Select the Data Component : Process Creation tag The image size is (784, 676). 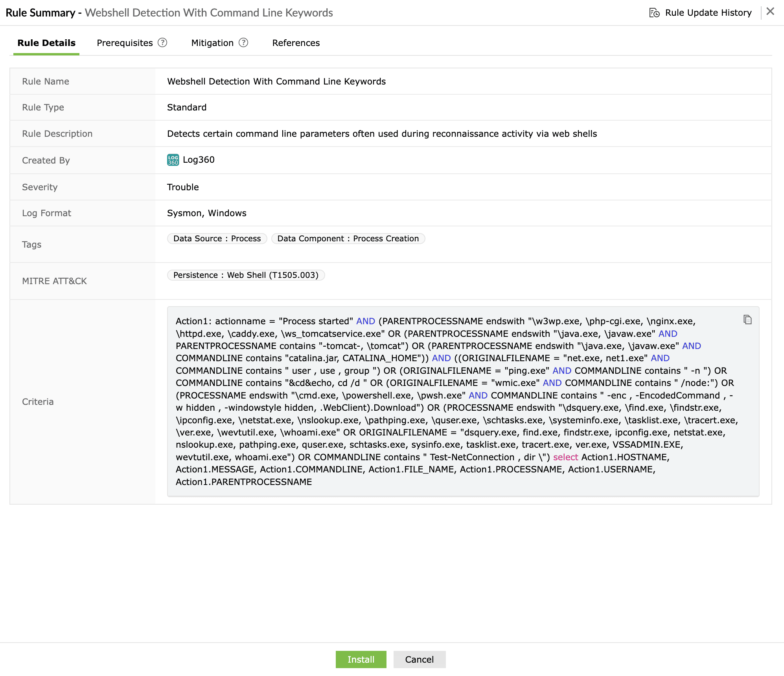coord(348,238)
